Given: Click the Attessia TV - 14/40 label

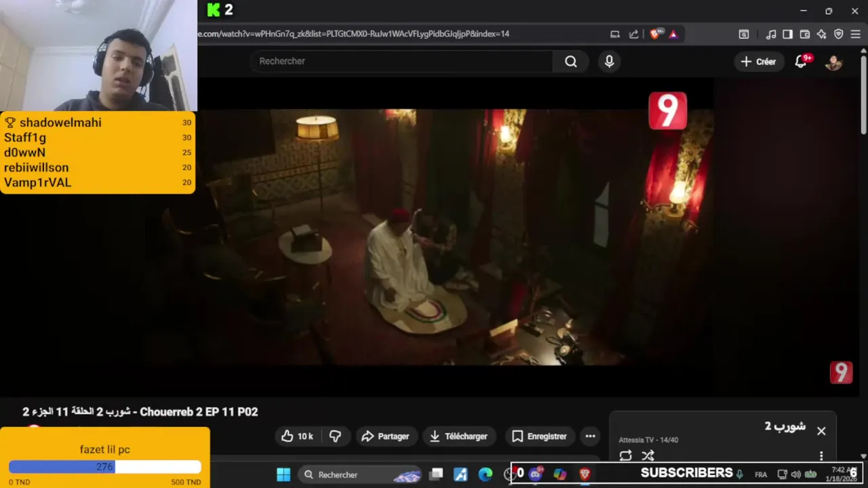Looking at the screenshot, I should pyautogui.click(x=648, y=440).
